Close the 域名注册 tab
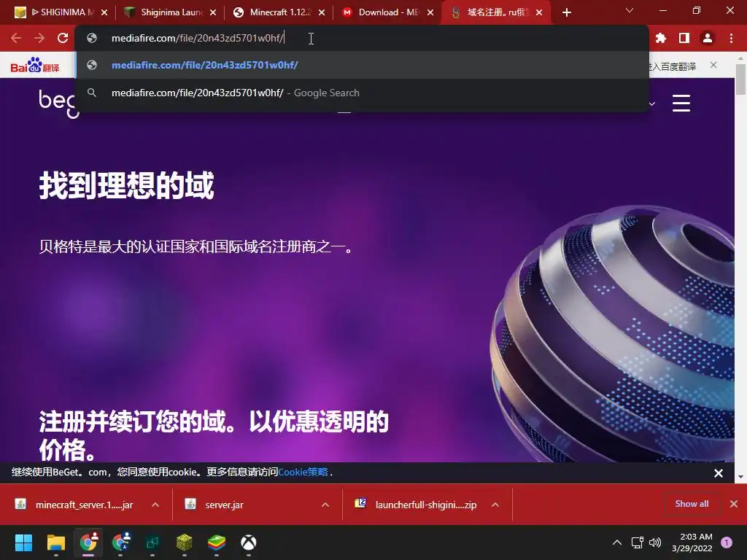747x560 pixels. (539, 12)
